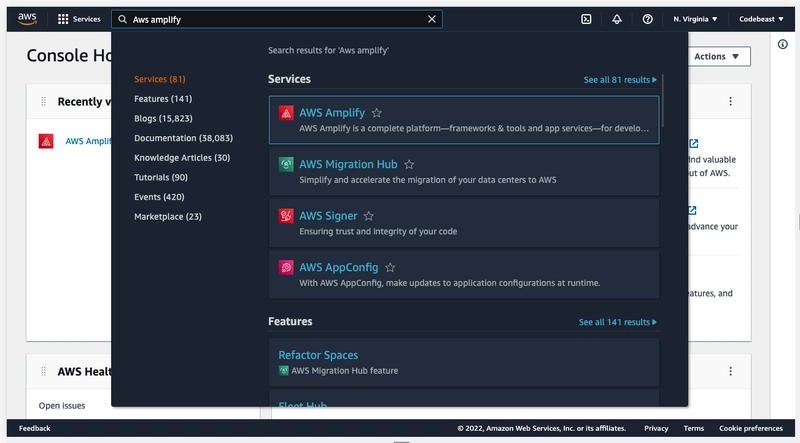Image resolution: width=800 pixels, height=443 pixels.
Task: Grab the AWS Health widget drag handle
Action: [43, 372]
